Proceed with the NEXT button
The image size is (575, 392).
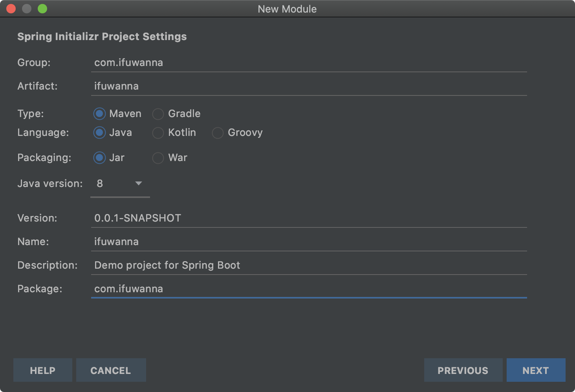point(536,370)
